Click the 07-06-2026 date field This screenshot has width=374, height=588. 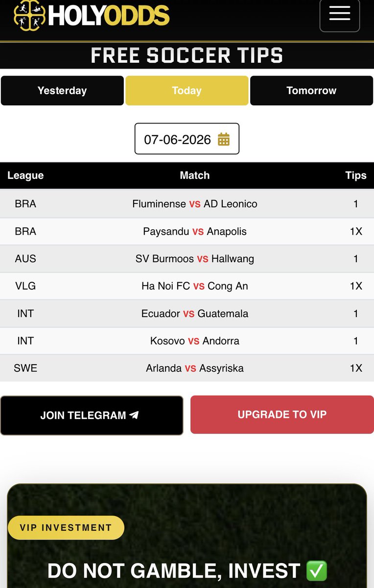click(x=187, y=139)
